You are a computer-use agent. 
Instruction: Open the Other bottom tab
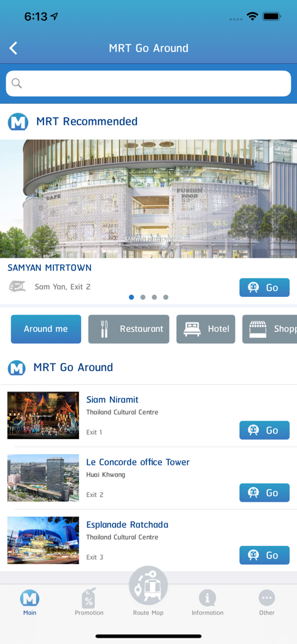267,602
